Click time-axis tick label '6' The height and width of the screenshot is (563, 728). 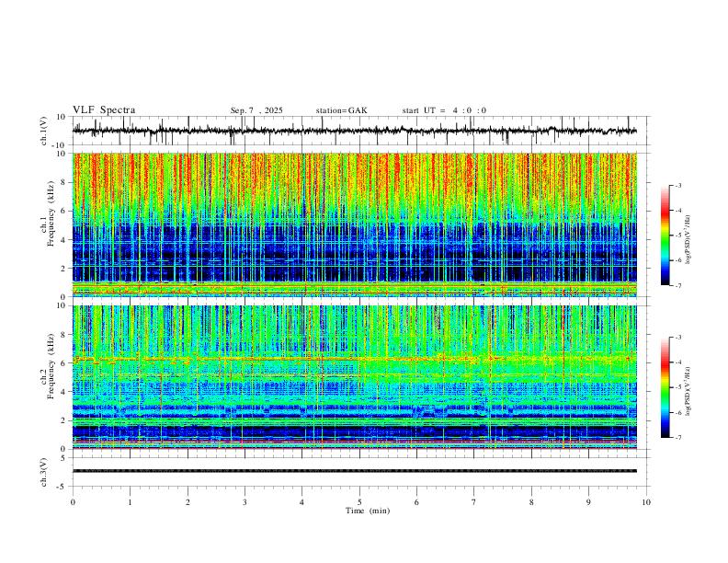[416, 502]
